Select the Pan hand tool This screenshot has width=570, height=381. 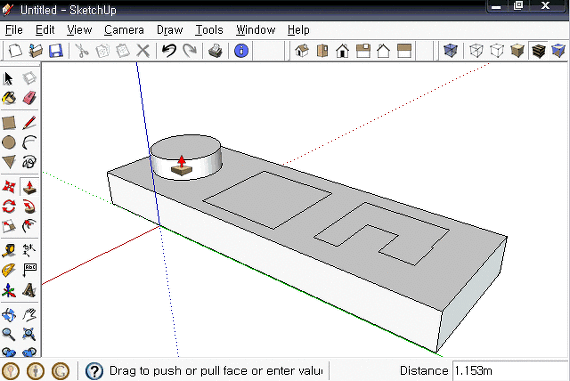(29, 315)
